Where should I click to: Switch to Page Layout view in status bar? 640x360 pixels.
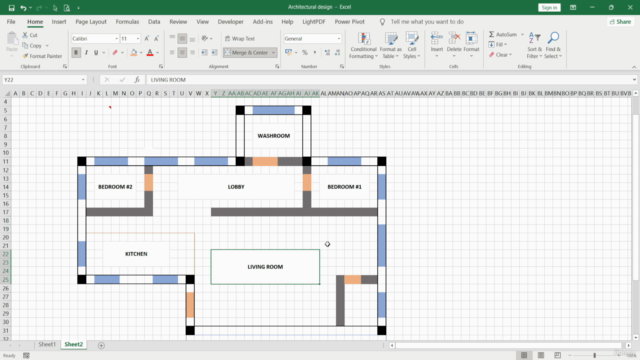541,356
